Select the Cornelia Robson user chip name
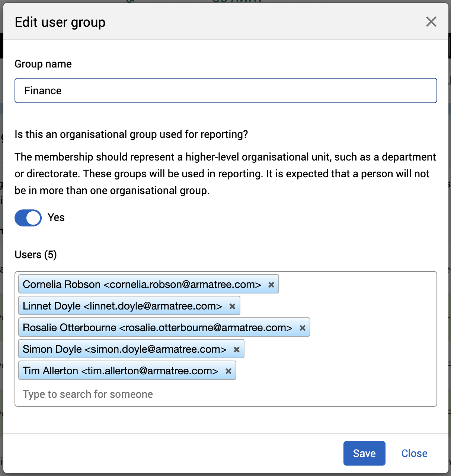451x476 pixels. [141, 285]
